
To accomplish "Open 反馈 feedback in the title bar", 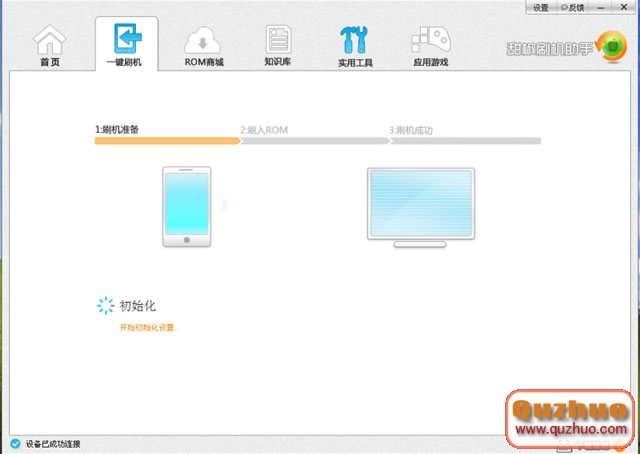I will [x=572, y=7].
